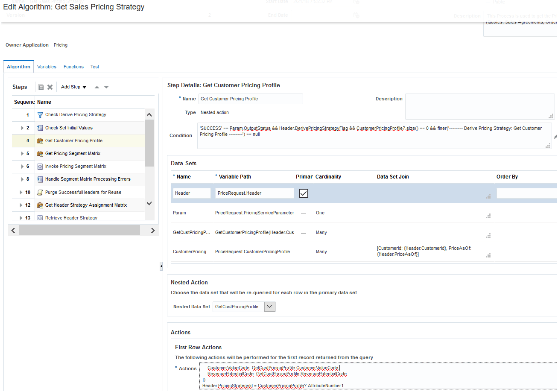
Task: Toggle the Primary checkbox for Header row
Action: click(303, 194)
